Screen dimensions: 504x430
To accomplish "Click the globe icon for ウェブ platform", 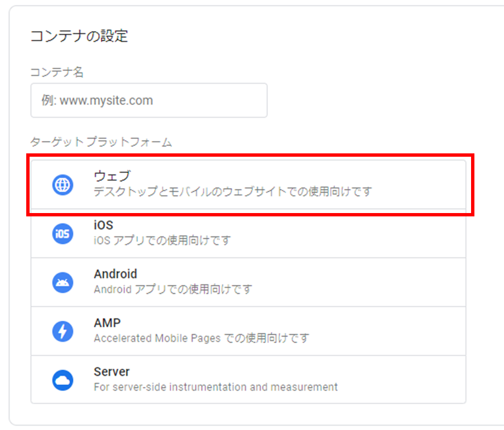I will 63,185.
